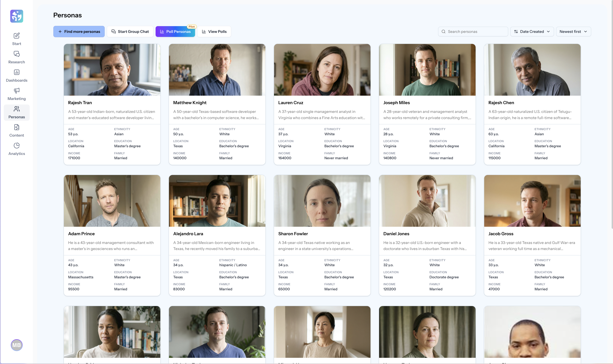Open the Matthew Knight persona name

190,103
